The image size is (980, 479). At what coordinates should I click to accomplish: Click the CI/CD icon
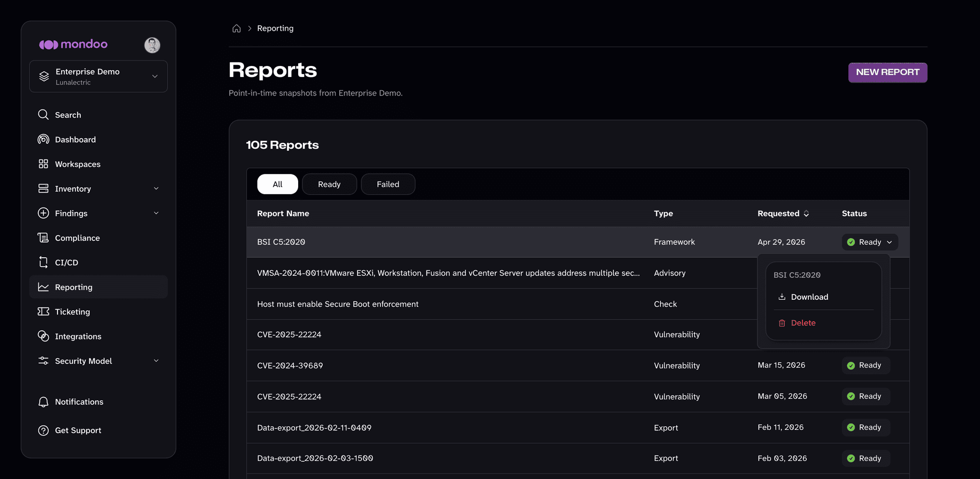[x=44, y=262]
